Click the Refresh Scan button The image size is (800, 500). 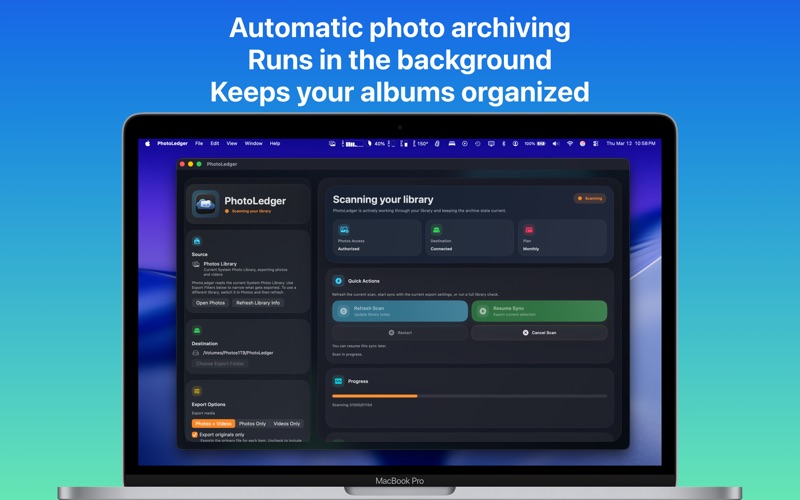pos(400,311)
